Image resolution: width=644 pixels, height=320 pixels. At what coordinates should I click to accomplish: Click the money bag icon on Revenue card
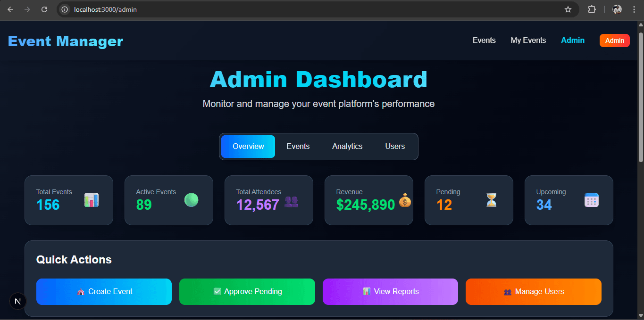[404, 201]
